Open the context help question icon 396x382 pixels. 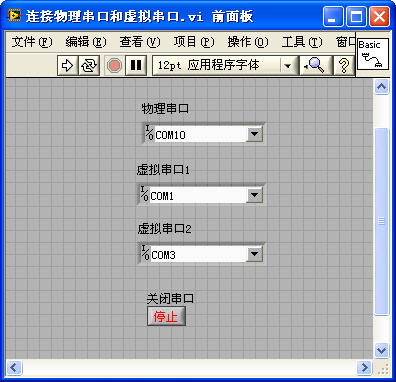pos(344,65)
